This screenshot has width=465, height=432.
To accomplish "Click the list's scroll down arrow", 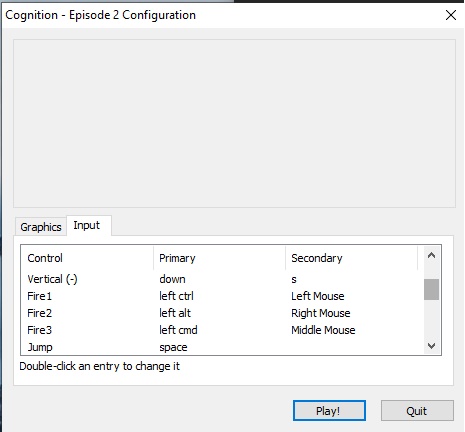I will [x=431, y=346].
